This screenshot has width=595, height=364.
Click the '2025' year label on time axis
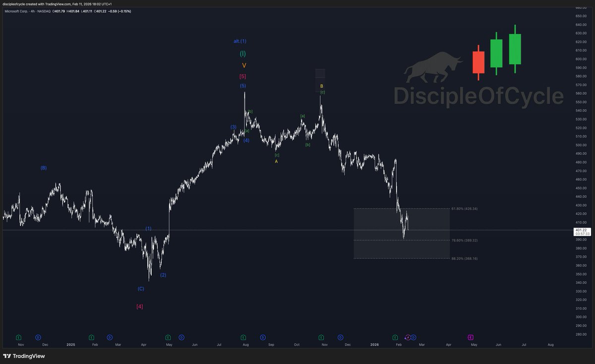(70, 344)
